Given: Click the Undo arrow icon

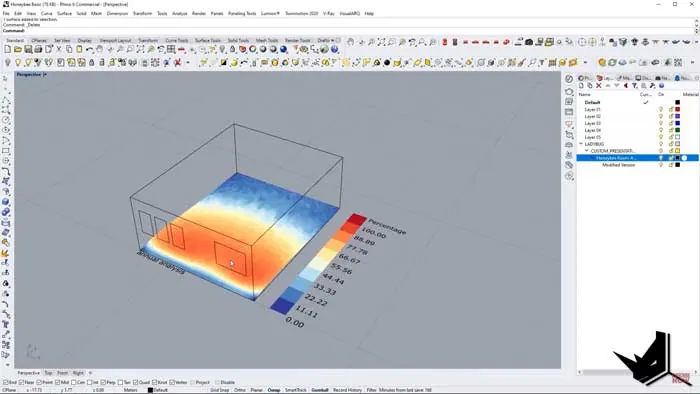Looking at the screenshot, I should [90, 50].
